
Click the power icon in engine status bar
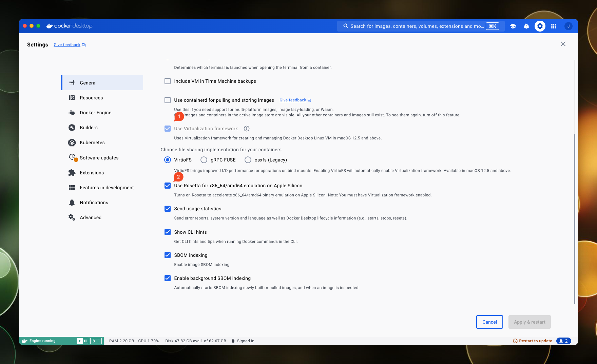tap(93, 341)
